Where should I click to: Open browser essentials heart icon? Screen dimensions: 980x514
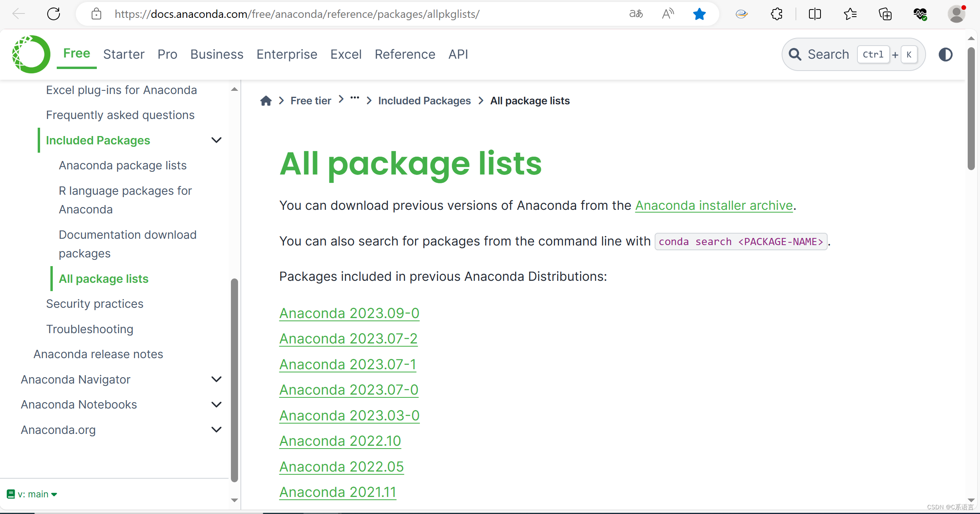pos(920,14)
